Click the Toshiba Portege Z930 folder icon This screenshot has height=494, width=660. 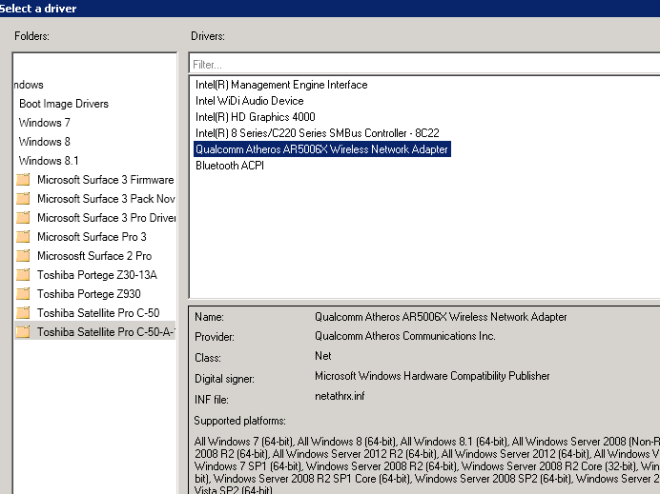22,294
